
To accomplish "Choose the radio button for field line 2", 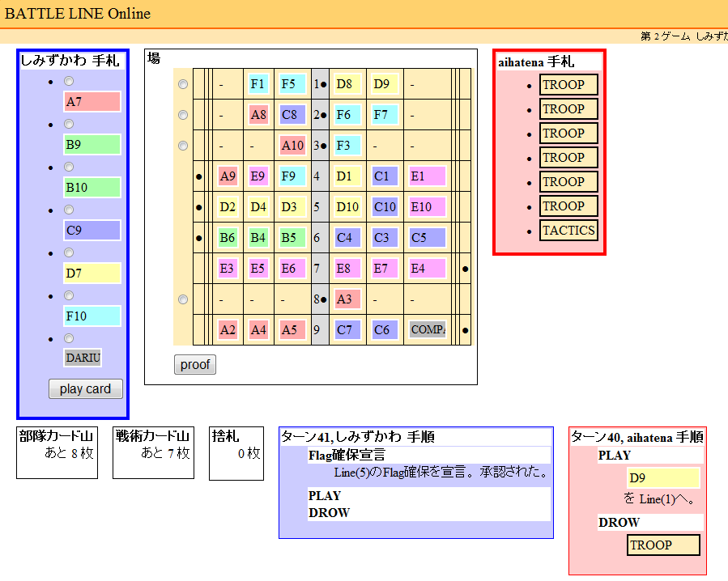I will [183, 115].
